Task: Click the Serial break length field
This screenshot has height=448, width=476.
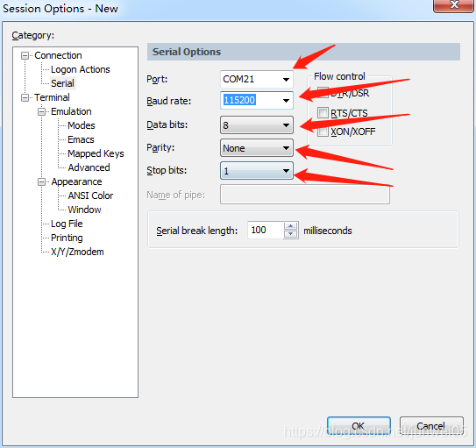Action: point(266,230)
